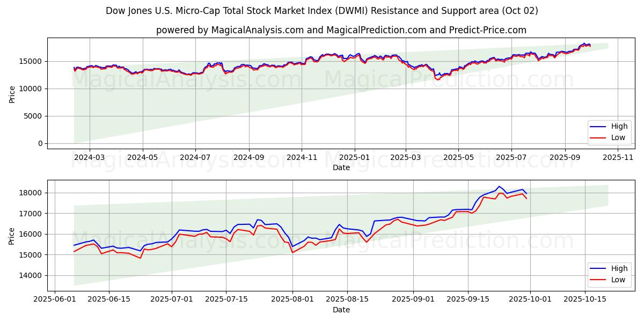This screenshot has height=322, width=644.
Task: Click the 2025-08-01 tick label on the bottom chart
Action: [292, 299]
